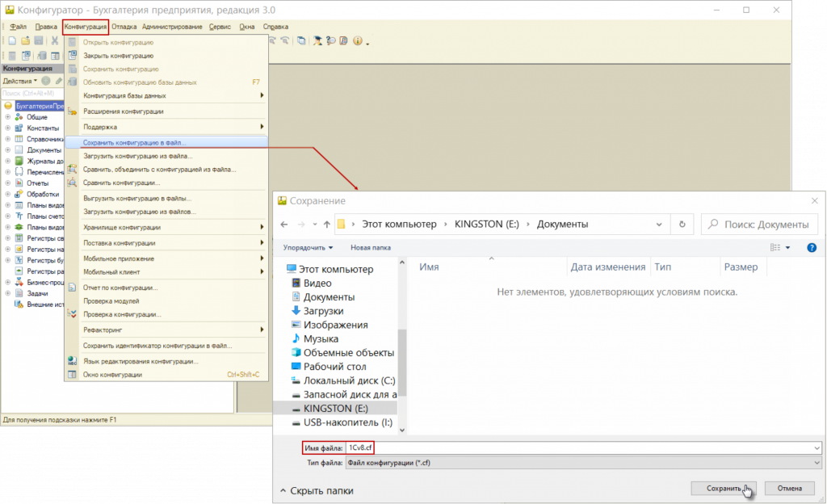Select Локальный диск (C:) in sidebar
Viewport: 827px width, 504px height.
pos(348,380)
